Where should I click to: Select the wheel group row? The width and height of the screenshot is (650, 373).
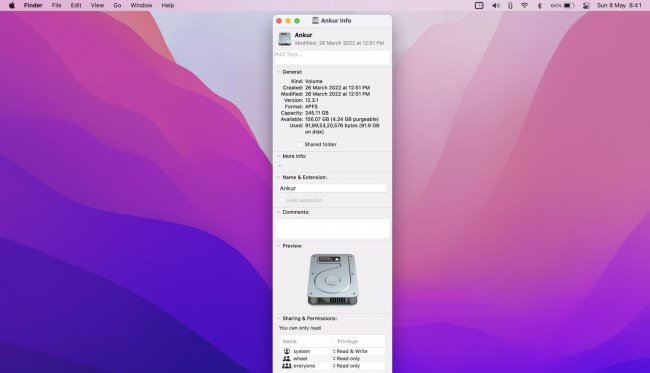point(332,358)
